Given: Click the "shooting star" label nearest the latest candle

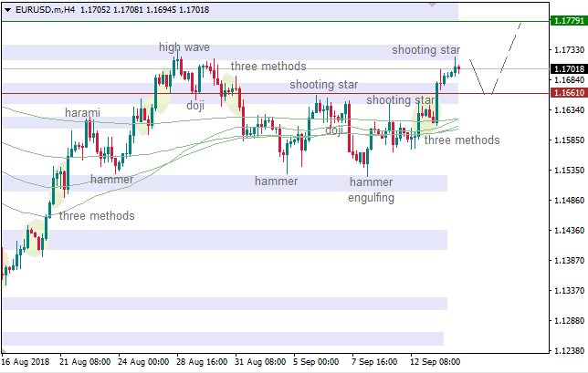Looking at the screenshot, I should point(426,50).
